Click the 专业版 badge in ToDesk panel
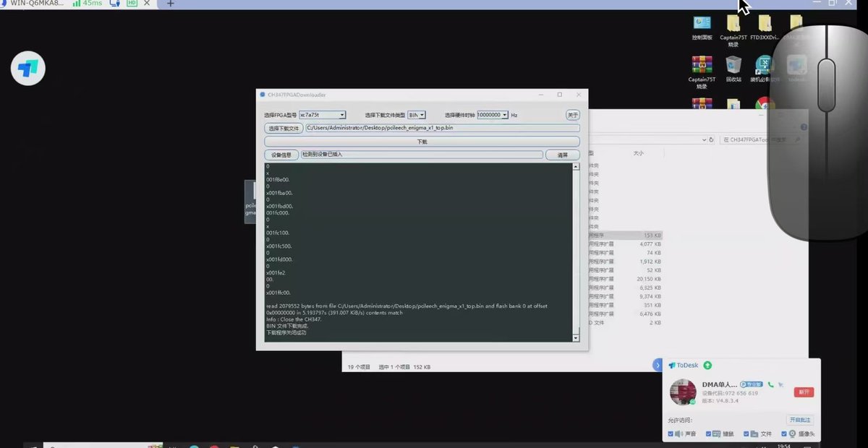Screen dimensions: 868x448 (752, 384)
